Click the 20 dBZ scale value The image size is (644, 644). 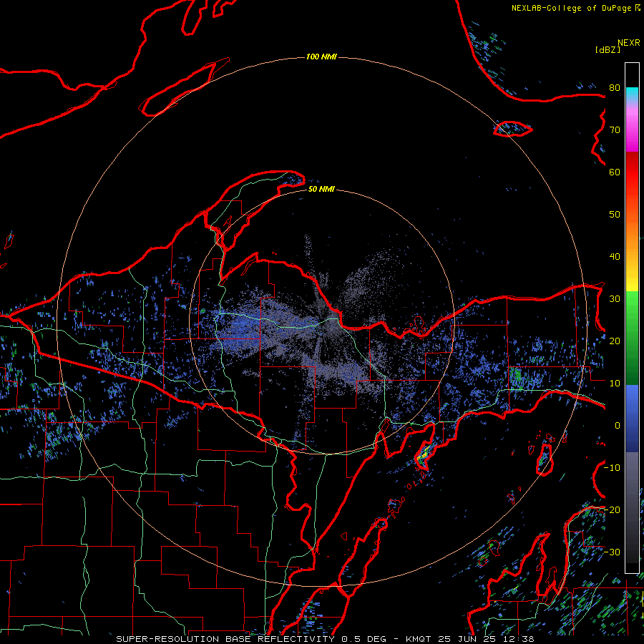(615, 341)
